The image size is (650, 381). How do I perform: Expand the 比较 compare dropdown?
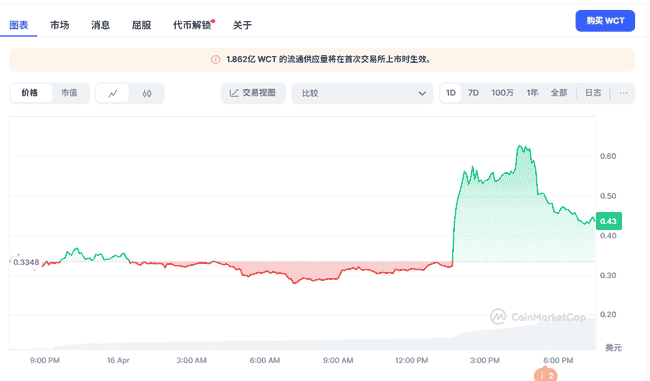(363, 93)
